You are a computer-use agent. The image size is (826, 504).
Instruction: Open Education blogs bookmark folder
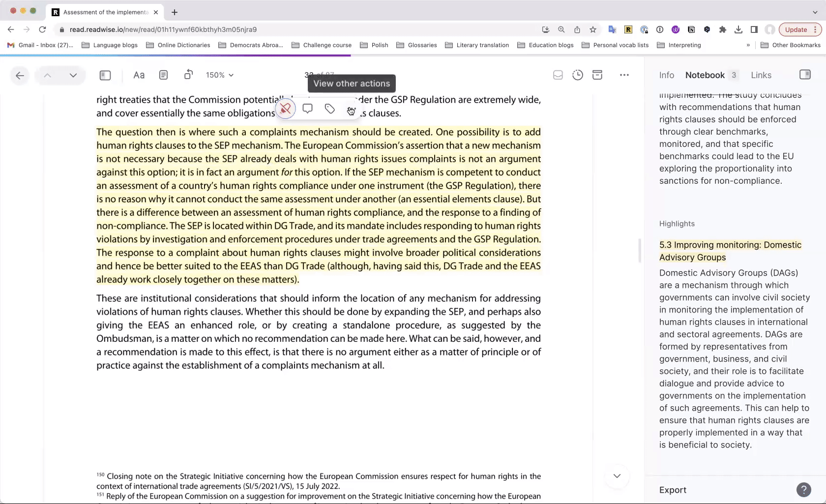546,45
